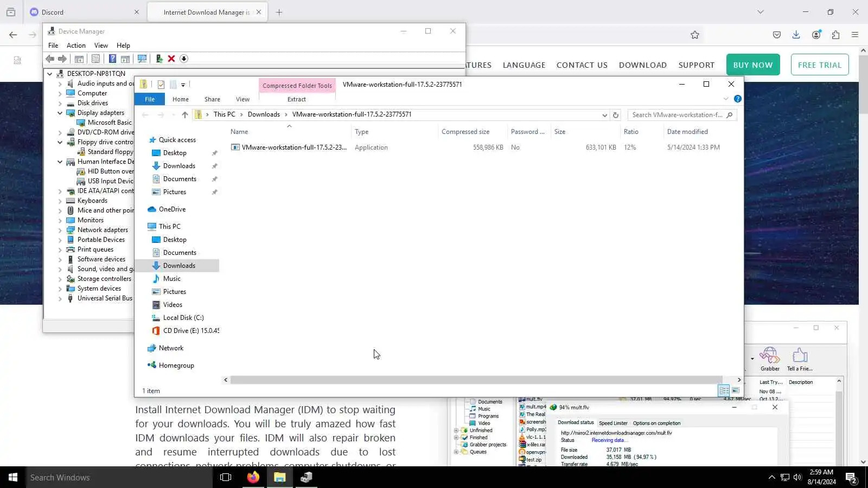Click the Tell a Friend icon in IDM

800,359
